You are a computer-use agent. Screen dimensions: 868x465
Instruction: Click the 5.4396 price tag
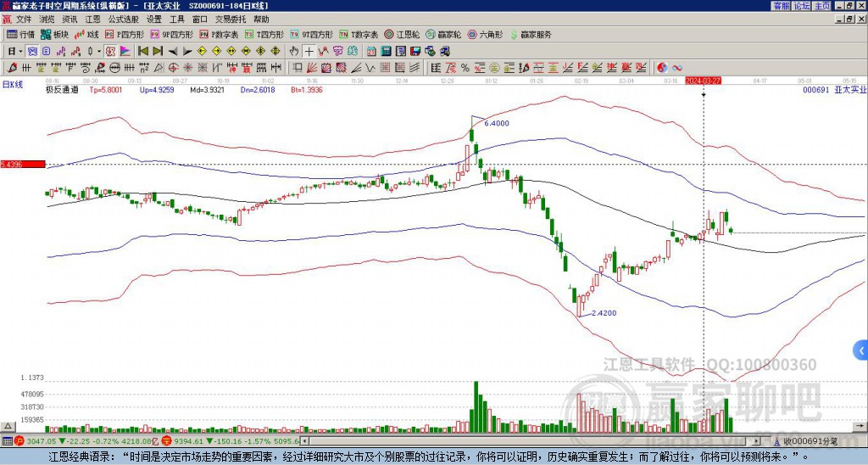(23, 164)
